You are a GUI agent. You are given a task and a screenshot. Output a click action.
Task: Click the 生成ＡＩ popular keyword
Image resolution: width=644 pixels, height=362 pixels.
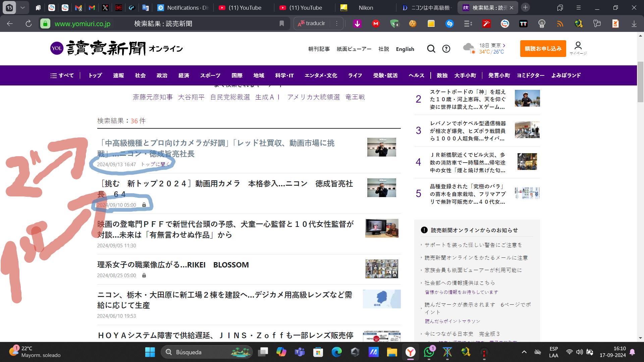(x=268, y=97)
